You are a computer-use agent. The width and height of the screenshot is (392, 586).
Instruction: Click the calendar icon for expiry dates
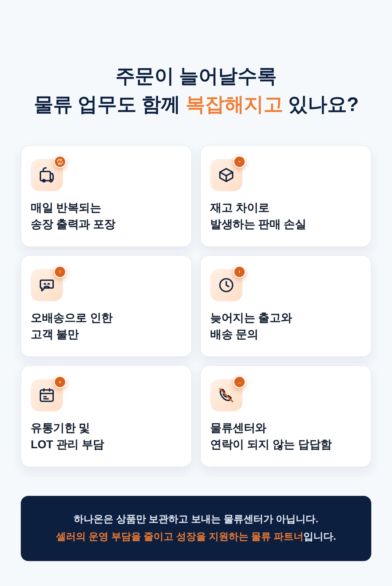(x=47, y=395)
